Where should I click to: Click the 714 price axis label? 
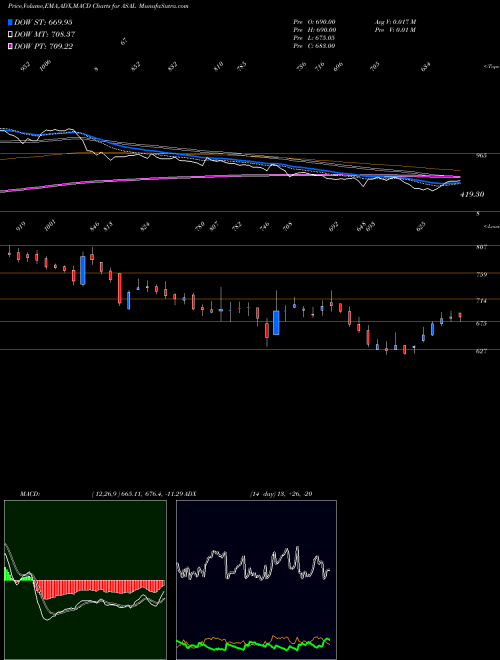[481, 301]
